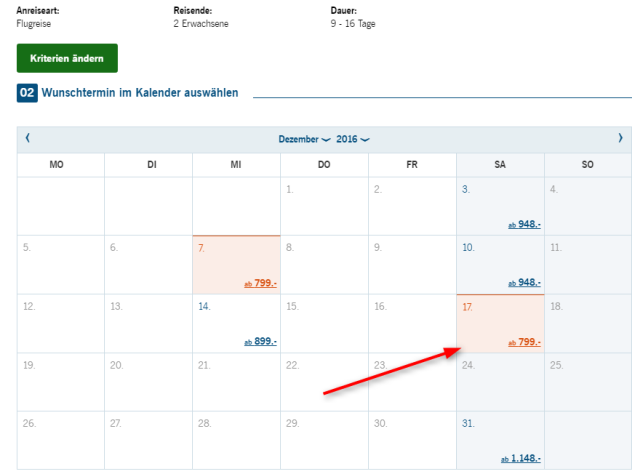Click the SO weekday column header
The width and height of the screenshot is (640, 474).
coord(587,164)
